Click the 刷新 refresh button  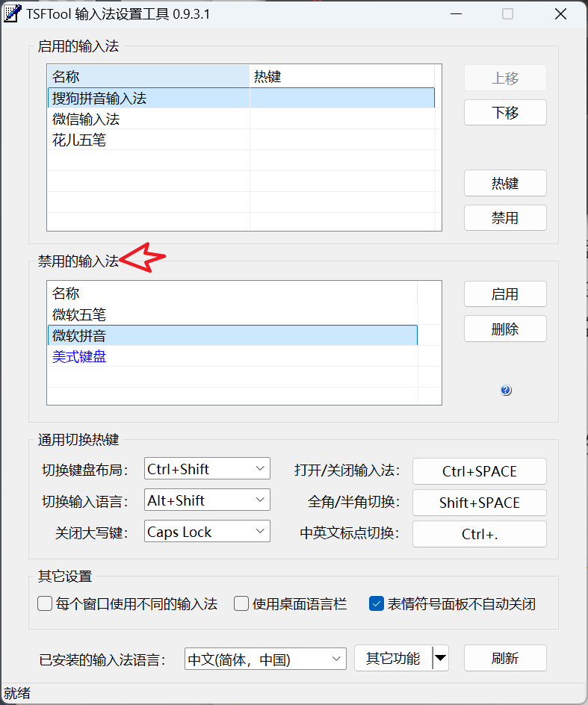coord(505,658)
